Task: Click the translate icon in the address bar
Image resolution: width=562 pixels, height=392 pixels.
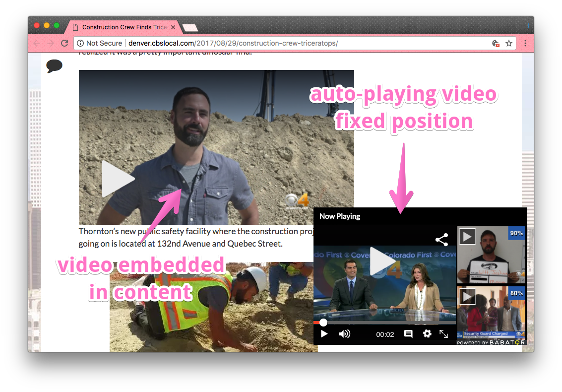Action: point(496,43)
